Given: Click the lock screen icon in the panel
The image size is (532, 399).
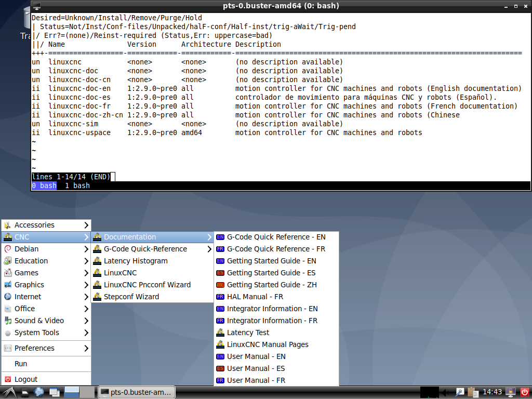Looking at the screenshot, I should coord(510,393).
